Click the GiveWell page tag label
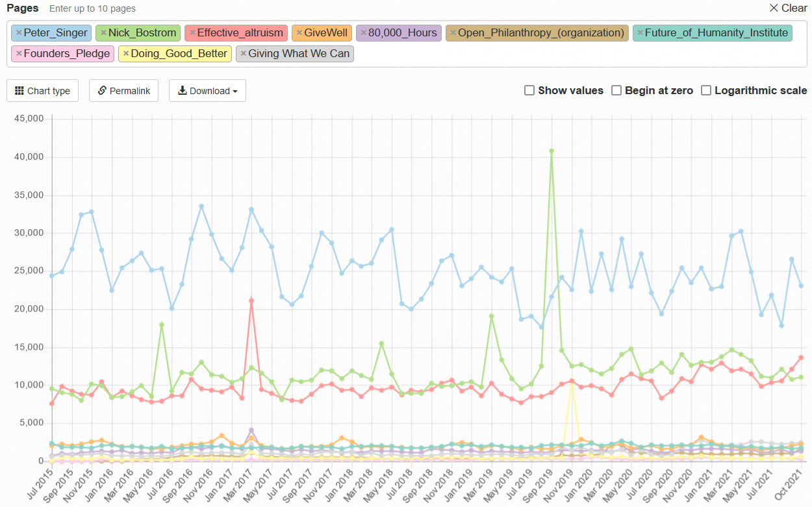Screen dimensions: 812x507 coord(327,32)
